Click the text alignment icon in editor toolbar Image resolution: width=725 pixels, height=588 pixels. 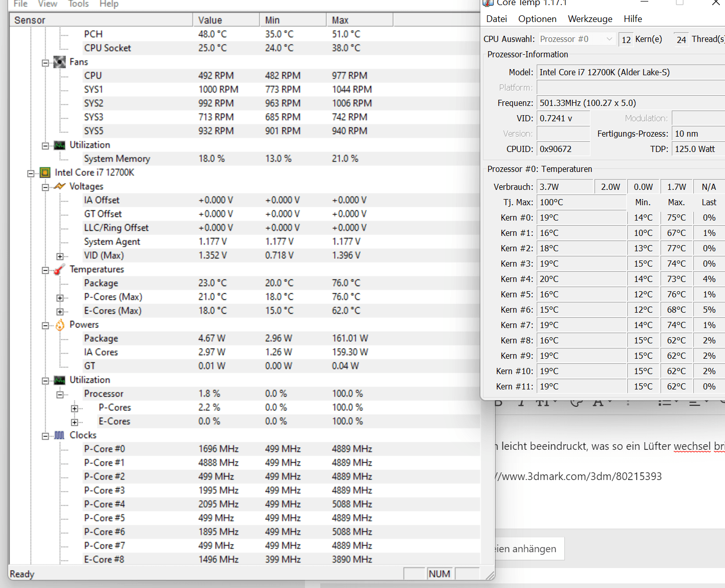695,403
